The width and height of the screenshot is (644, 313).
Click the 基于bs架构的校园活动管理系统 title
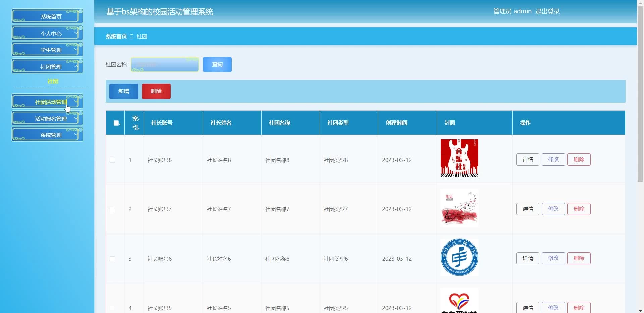coord(160,12)
